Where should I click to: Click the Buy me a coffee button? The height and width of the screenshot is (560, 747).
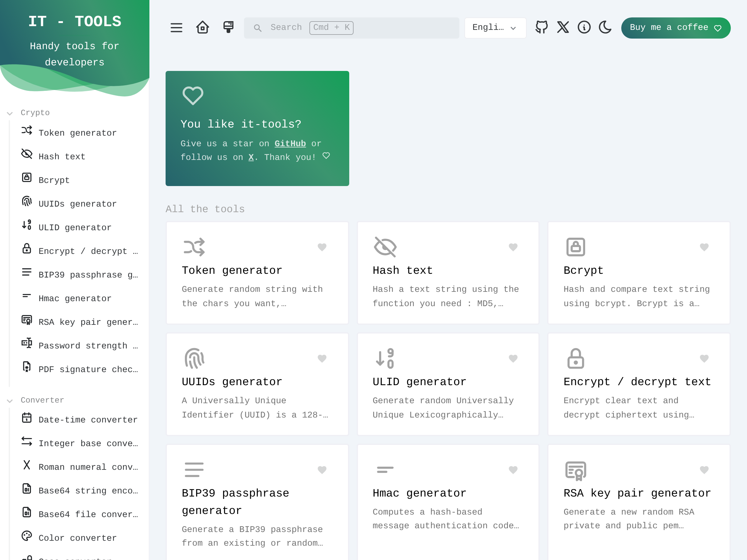(675, 28)
